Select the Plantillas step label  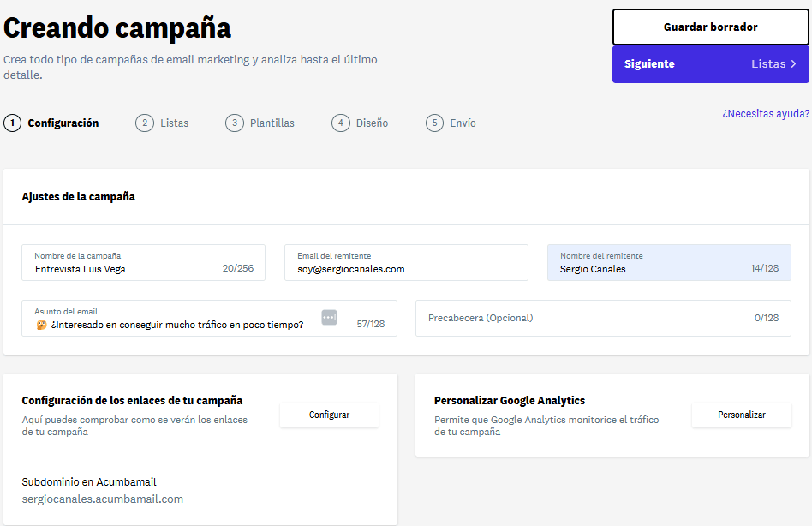[x=271, y=123]
